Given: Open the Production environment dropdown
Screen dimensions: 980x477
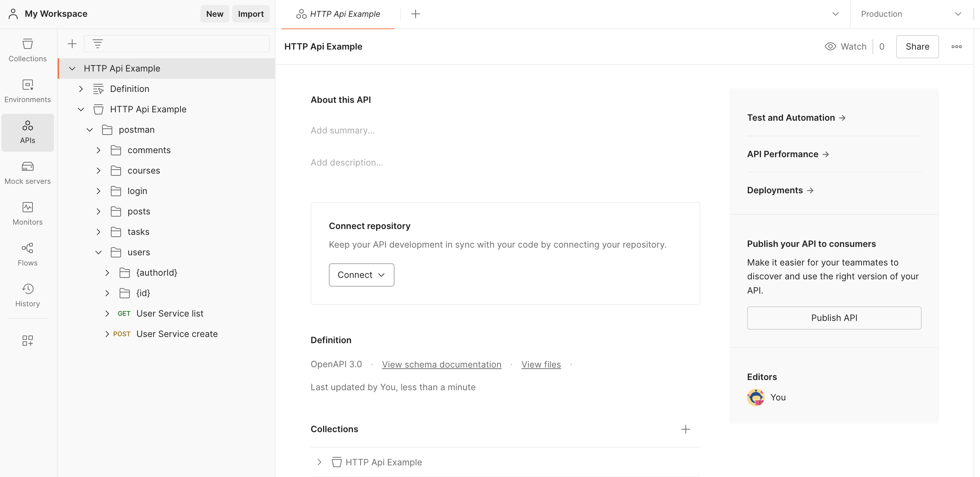Looking at the screenshot, I should (911, 14).
